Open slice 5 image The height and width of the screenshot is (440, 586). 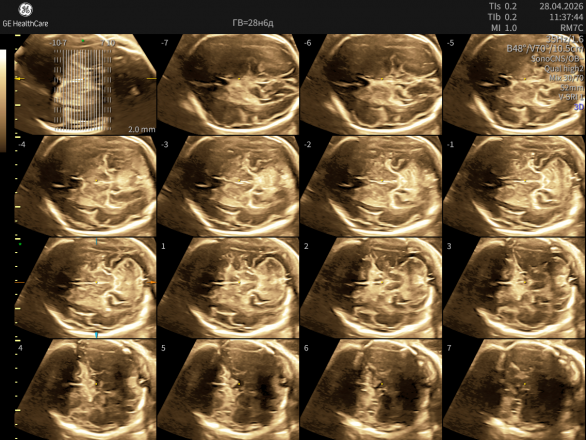[228, 390]
